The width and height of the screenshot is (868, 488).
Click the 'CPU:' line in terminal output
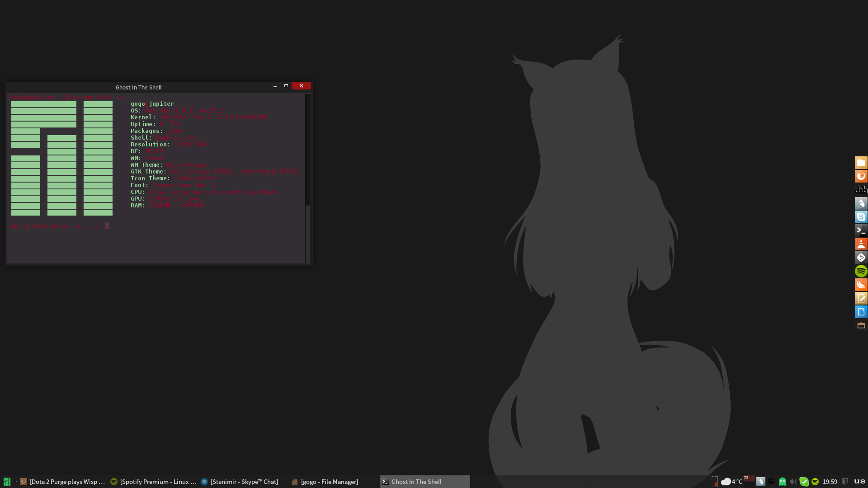tap(205, 192)
